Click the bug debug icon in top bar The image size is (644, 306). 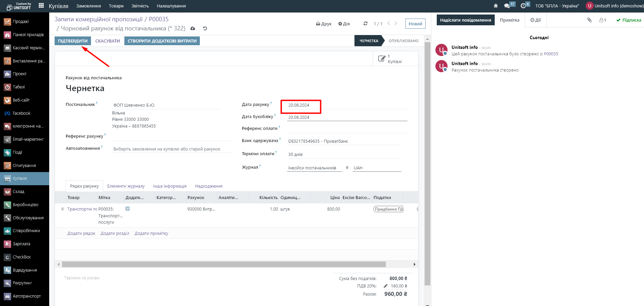point(495,6)
